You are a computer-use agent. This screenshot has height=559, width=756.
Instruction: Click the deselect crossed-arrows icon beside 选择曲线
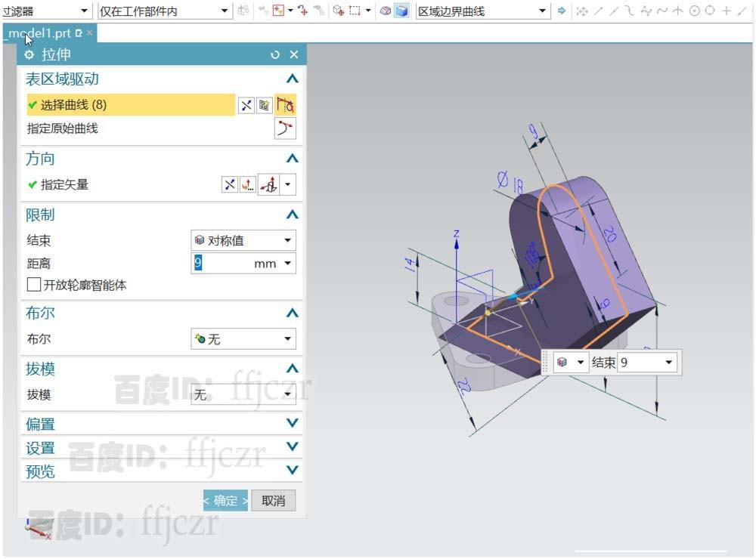[x=246, y=105]
